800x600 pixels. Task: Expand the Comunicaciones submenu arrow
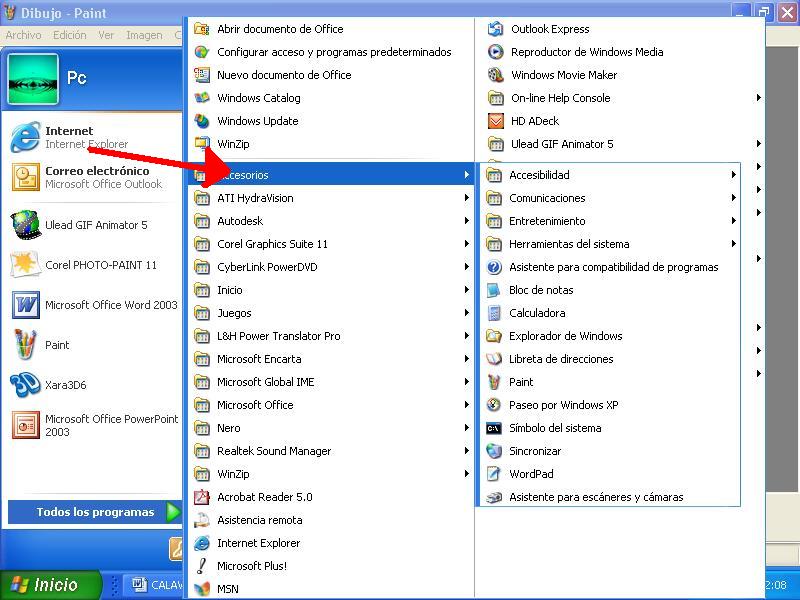pos(733,198)
